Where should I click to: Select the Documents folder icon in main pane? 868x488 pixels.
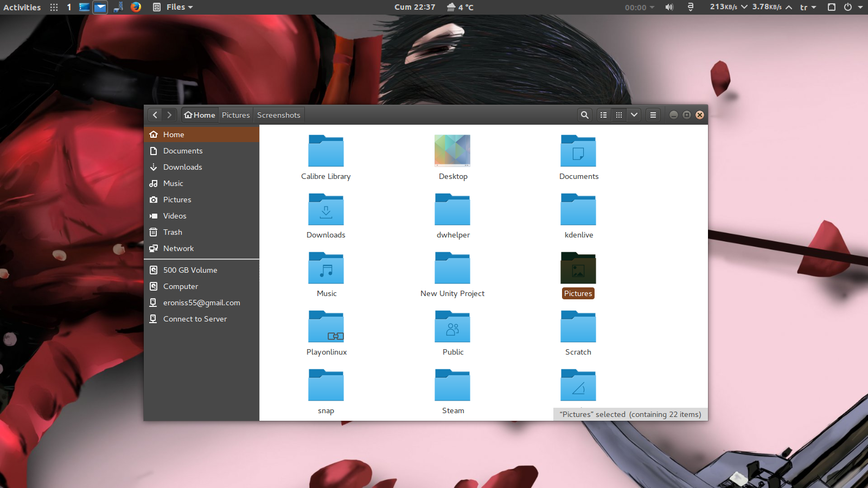point(578,151)
